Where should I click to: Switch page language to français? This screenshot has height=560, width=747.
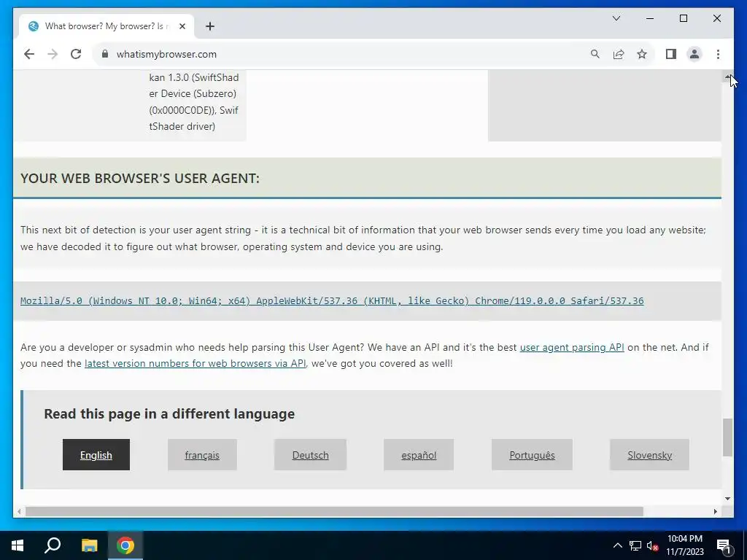[x=202, y=455]
